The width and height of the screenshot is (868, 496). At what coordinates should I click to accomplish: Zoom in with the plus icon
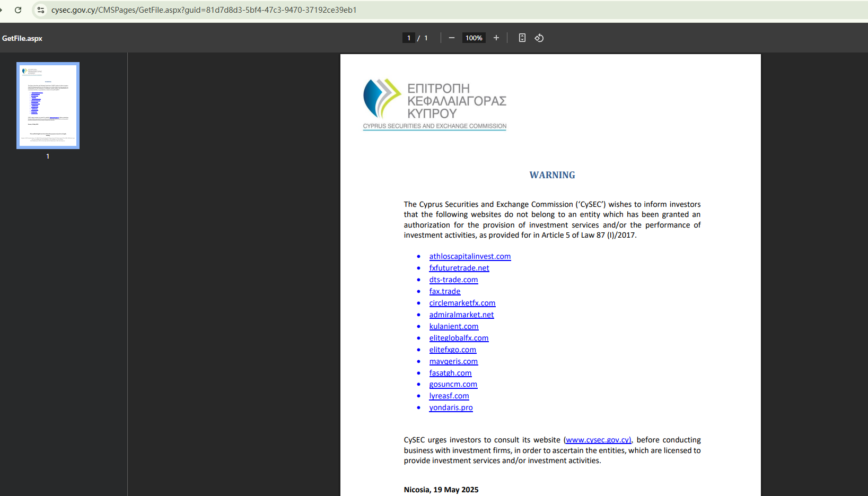click(x=496, y=38)
